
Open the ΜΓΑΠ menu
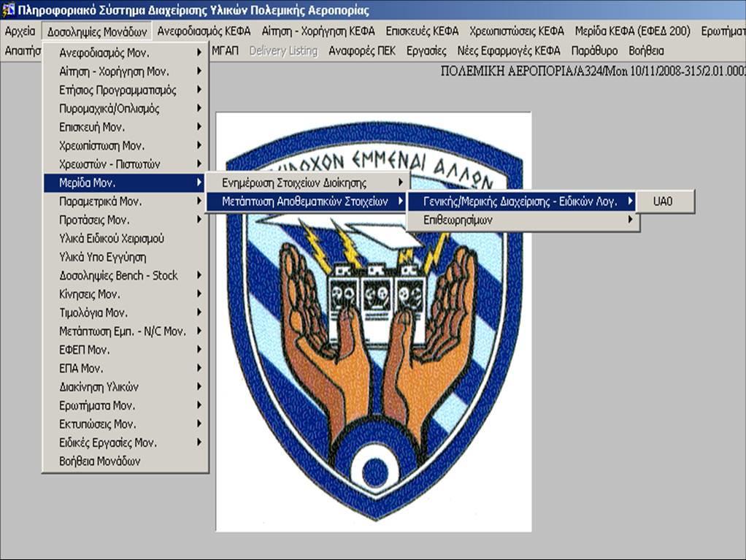[x=225, y=51]
